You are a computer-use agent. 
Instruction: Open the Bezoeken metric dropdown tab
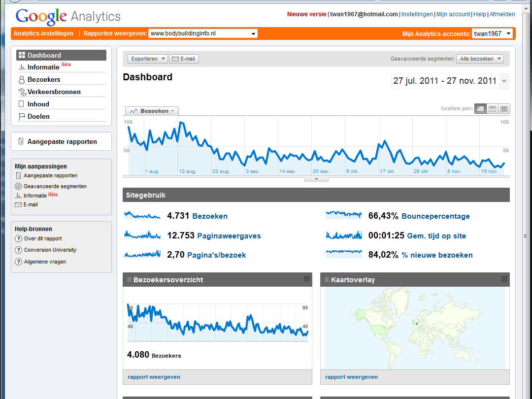click(152, 111)
